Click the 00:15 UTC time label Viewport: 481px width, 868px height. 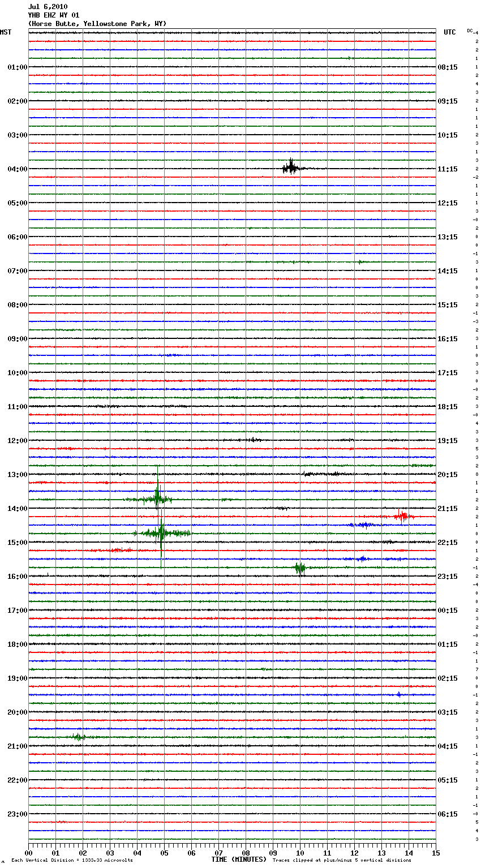[447, 611]
